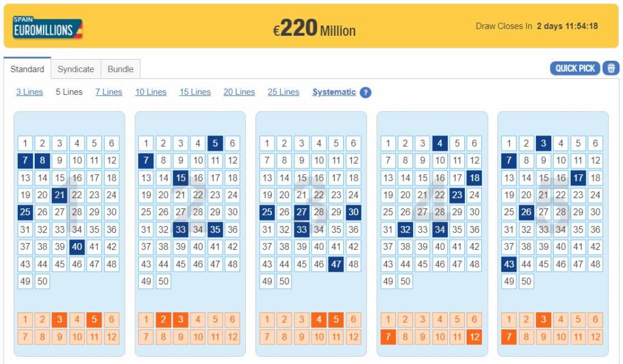Click the Spain EuroMillions logo
Screen dimensions: 623x364
click(x=47, y=27)
